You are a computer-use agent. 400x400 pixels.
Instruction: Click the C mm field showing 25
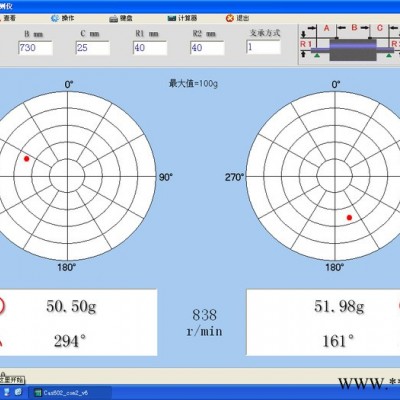click(x=93, y=48)
